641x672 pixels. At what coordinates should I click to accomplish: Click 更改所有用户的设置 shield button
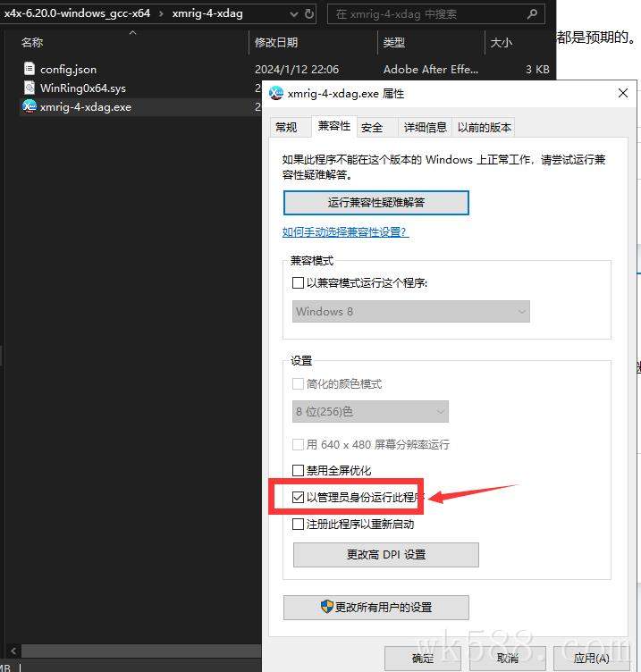(376, 608)
